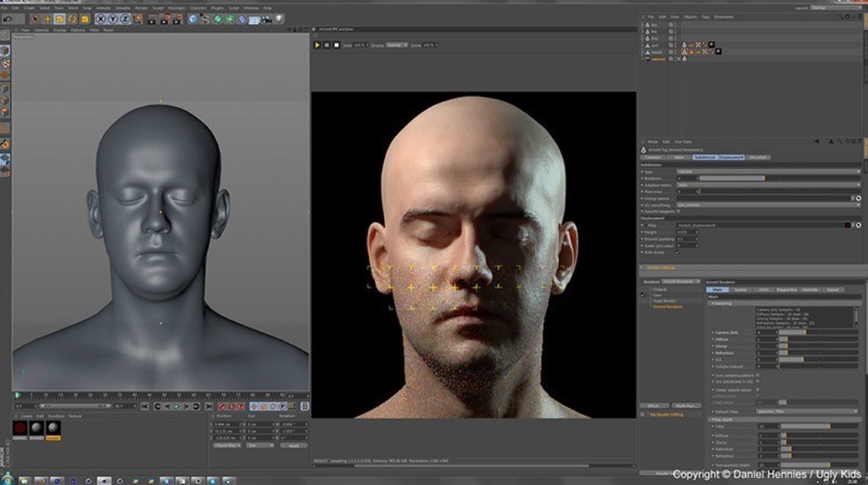Screen dimensions: 868x485
Task: Enable the Lock sampling pattern checkbox
Action: tap(757, 375)
